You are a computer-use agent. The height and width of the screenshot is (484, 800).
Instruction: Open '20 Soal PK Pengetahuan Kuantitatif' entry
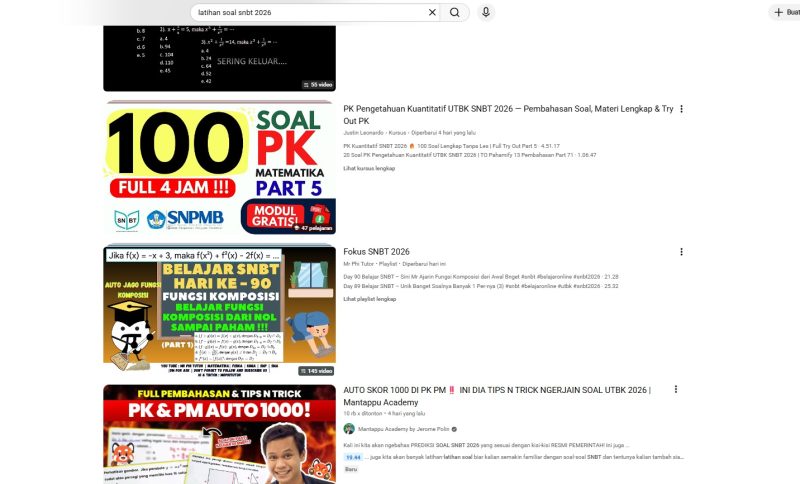(470, 155)
